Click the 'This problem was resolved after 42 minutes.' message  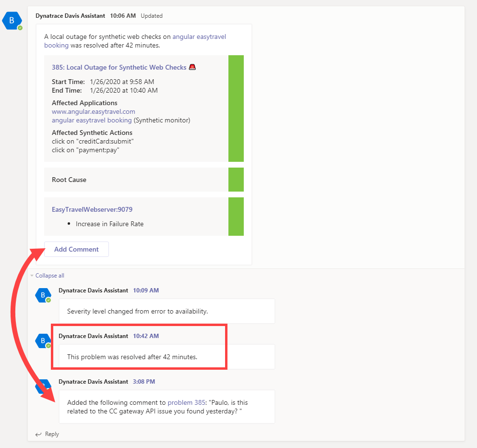132,357
